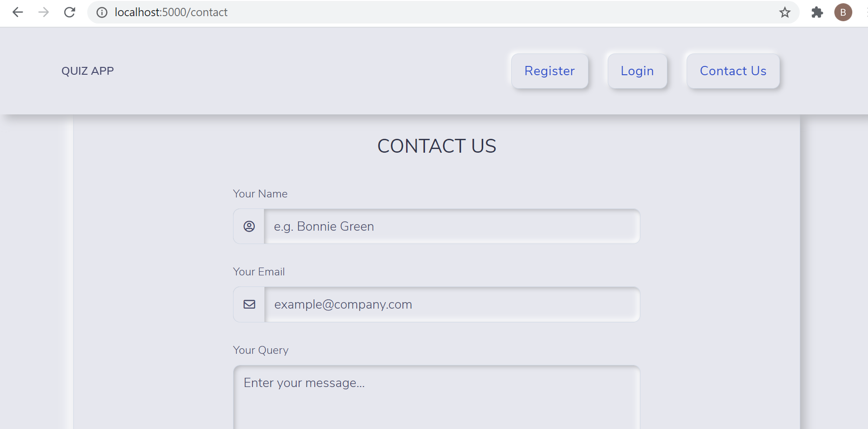Screen dimensions: 868x429
Task: Click the envelope icon beside the email field
Action: (249, 304)
